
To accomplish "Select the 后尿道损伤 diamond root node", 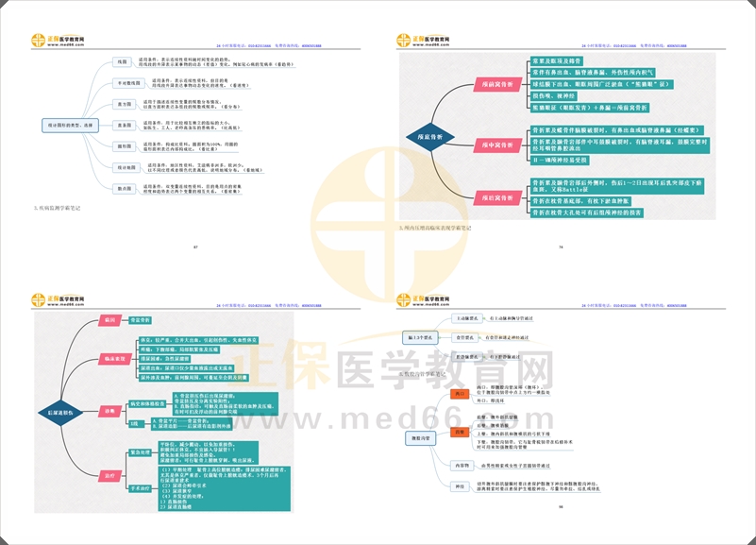I will tap(61, 415).
